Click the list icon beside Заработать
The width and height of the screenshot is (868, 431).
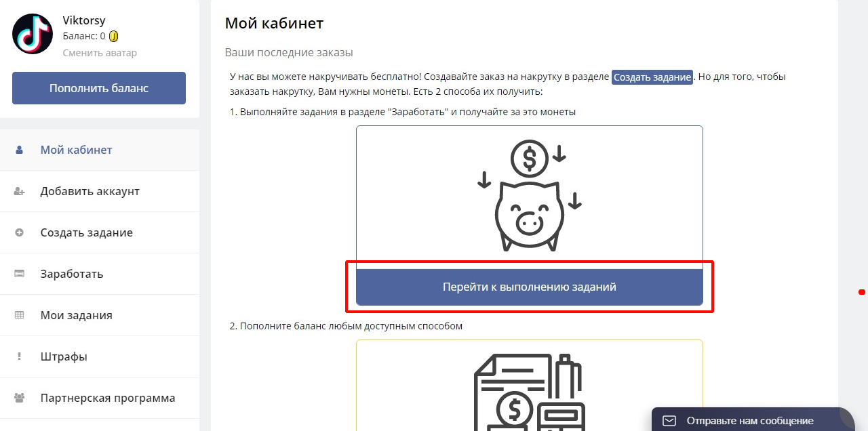19,274
